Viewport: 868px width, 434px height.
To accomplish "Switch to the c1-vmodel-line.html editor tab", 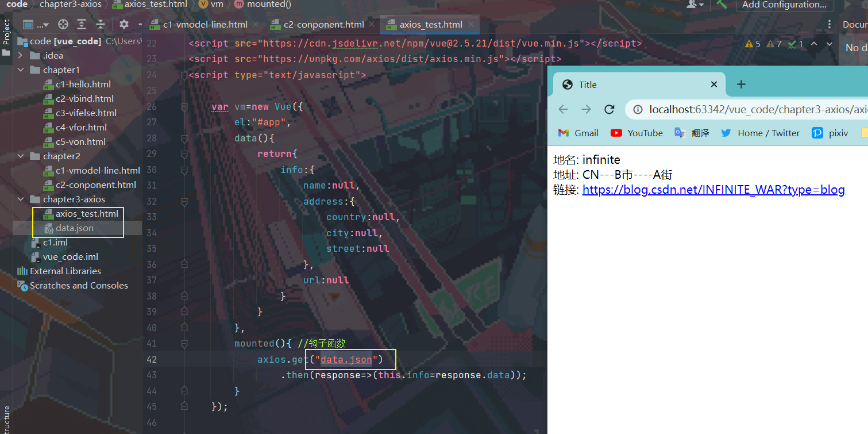I will coord(199,25).
